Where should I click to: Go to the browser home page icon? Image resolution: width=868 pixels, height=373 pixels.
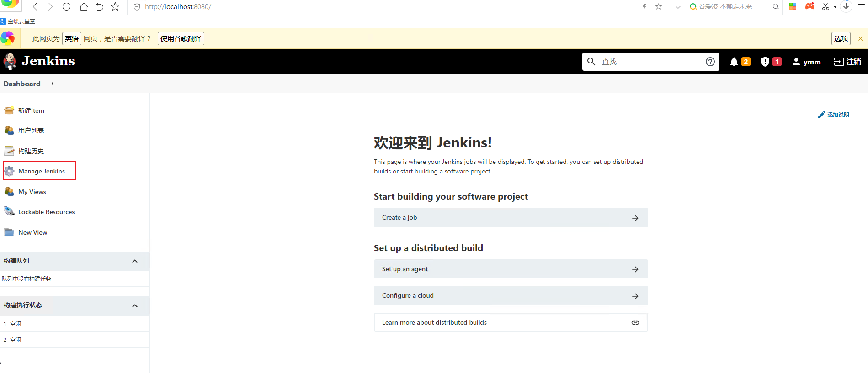click(x=84, y=6)
